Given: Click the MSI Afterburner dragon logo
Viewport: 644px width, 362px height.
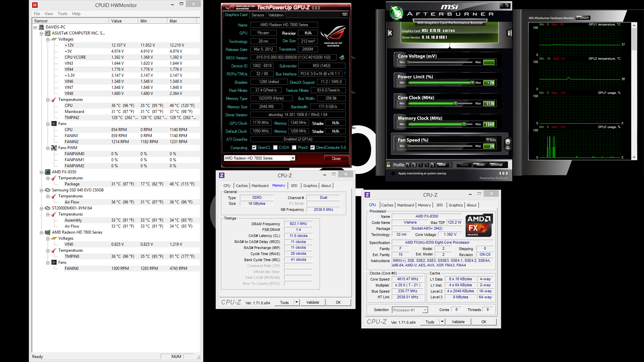Looking at the screenshot, I should coord(396,13).
